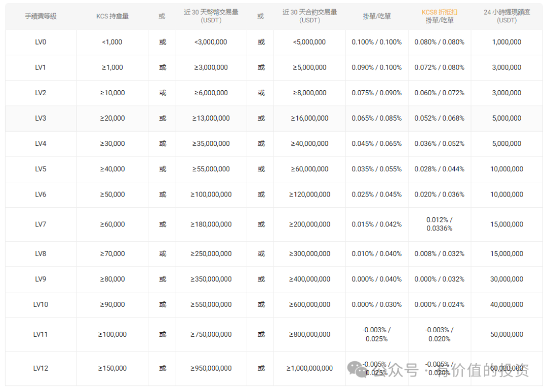Select the -0.003% / 0.025% fee cell
Image resolution: width=547 pixels, height=392 pixels.
tap(377, 334)
